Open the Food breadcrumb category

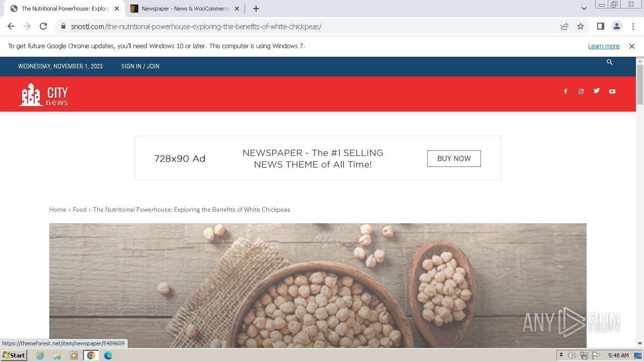tap(79, 210)
